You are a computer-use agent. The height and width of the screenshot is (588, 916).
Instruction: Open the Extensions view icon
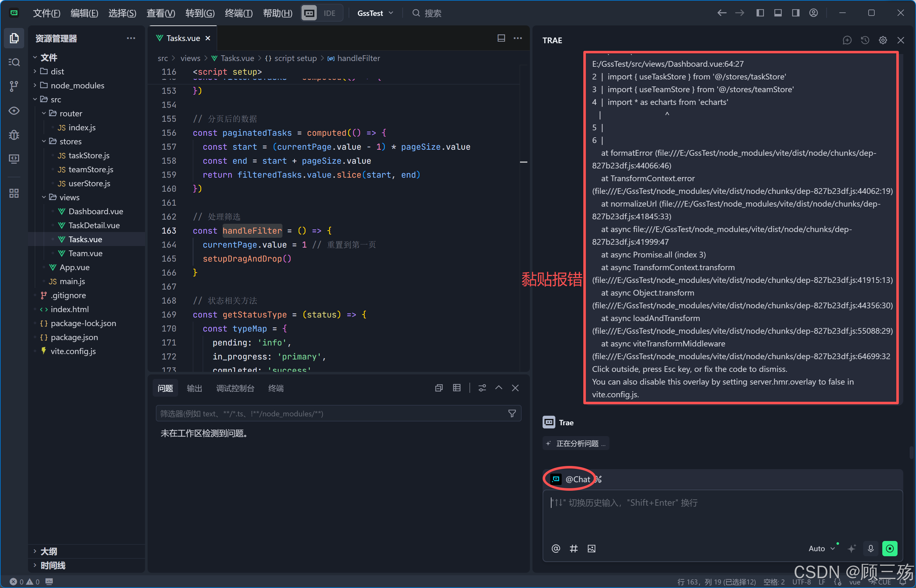pos(14,193)
